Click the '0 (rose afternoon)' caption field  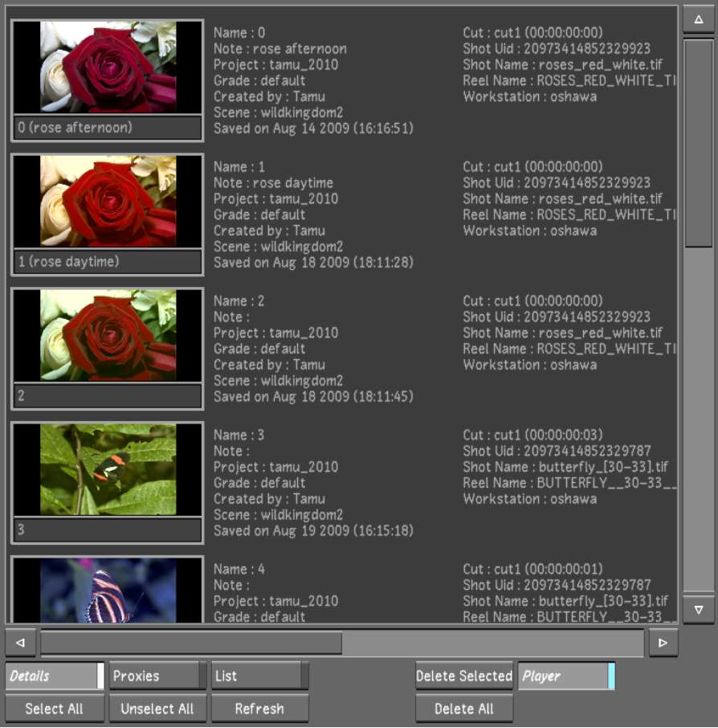108,127
